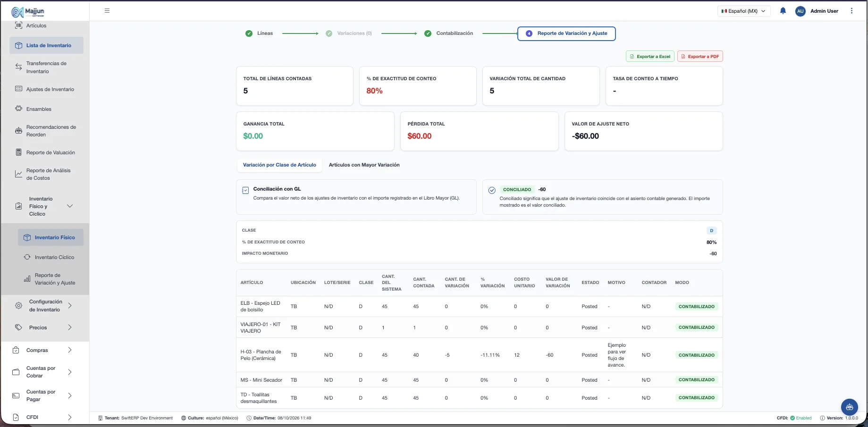Screen dimensions: 868x427
Task: Switch to Variación por Clase de Artículo tab
Action: click(x=279, y=165)
